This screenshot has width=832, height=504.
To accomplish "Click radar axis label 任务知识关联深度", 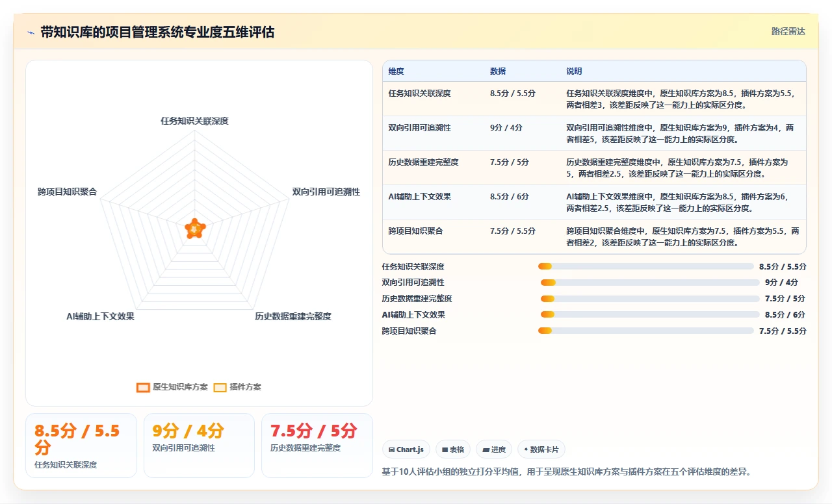I will pos(194,121).
